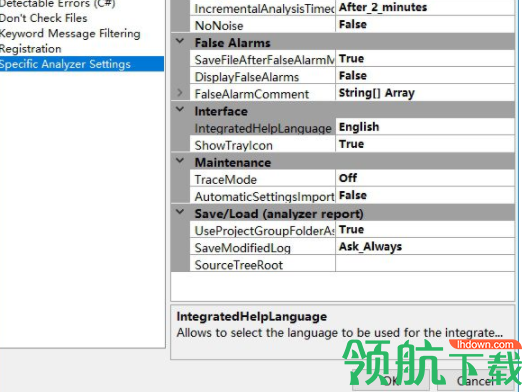Click the Maintenance category header
Screen dimensions: 522x392
(x=233, y=162)
